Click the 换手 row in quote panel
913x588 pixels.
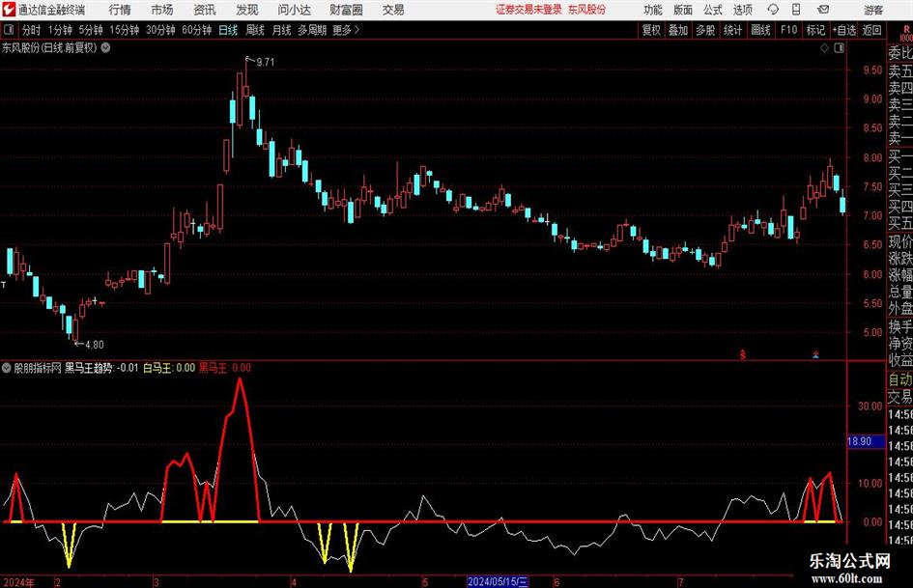[900, 326]
